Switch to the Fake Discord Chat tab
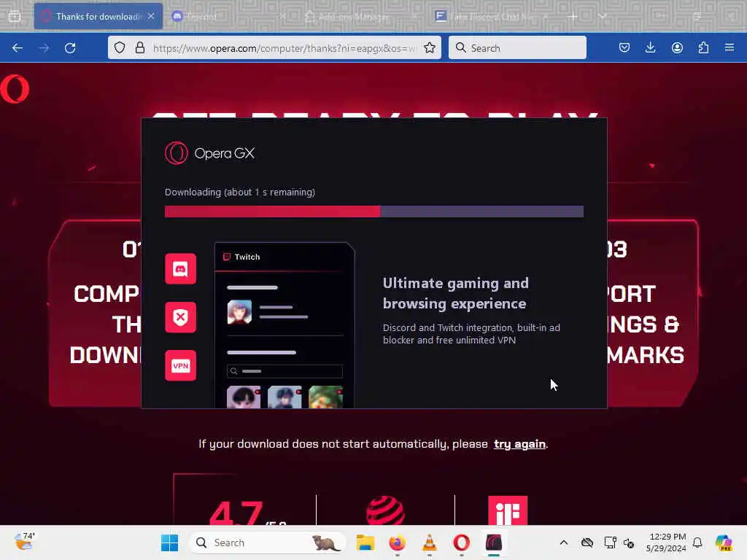 [491, 16]
